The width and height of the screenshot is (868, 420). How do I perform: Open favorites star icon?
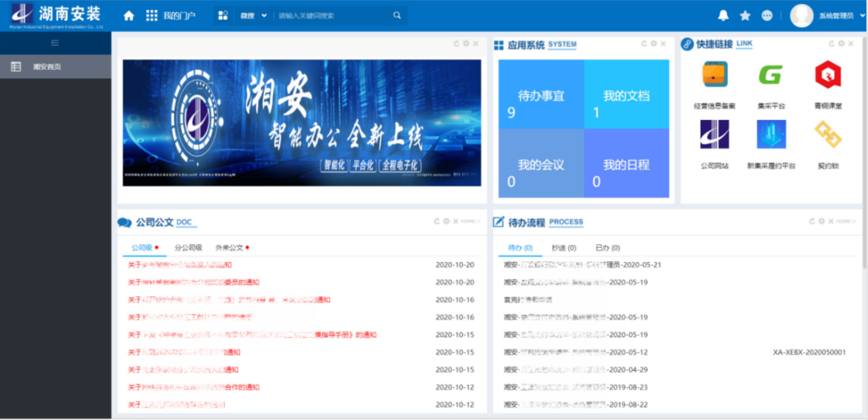point(745,16)
